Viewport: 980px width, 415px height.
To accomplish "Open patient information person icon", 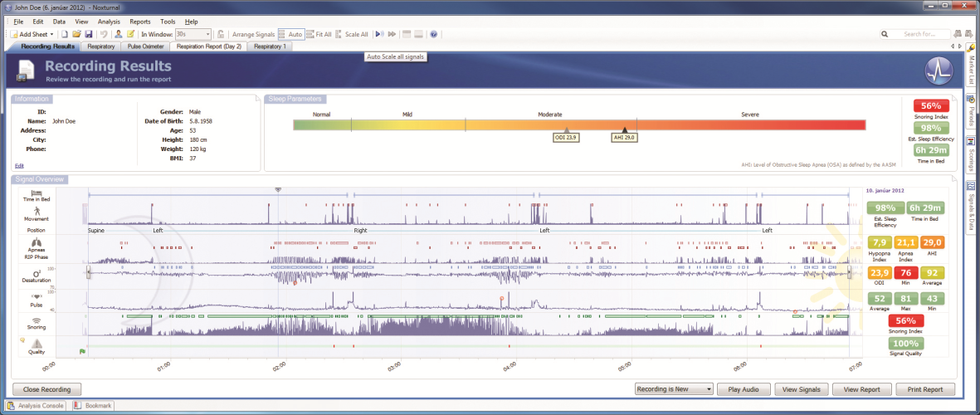I will 119,34.
